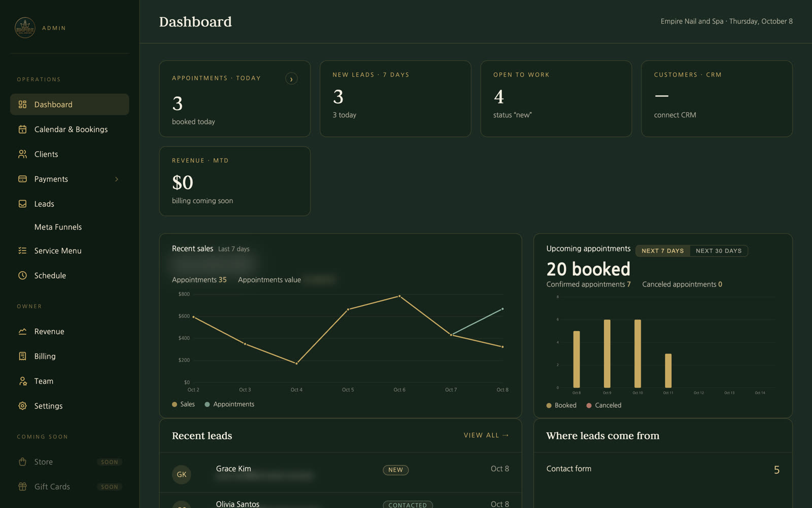Click the Oct 4 lowest sales point
The width and height of the screenshot is (812, 508).
point(296,363)
